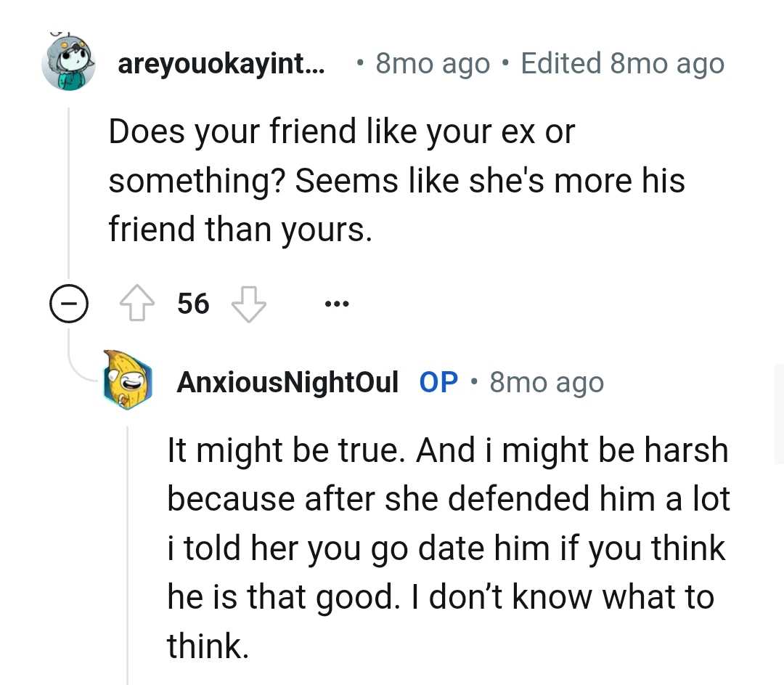This screenshot has width=784, height=685.
Task: Toggle the upvote on the comment
Action: [x=137, y=303]
